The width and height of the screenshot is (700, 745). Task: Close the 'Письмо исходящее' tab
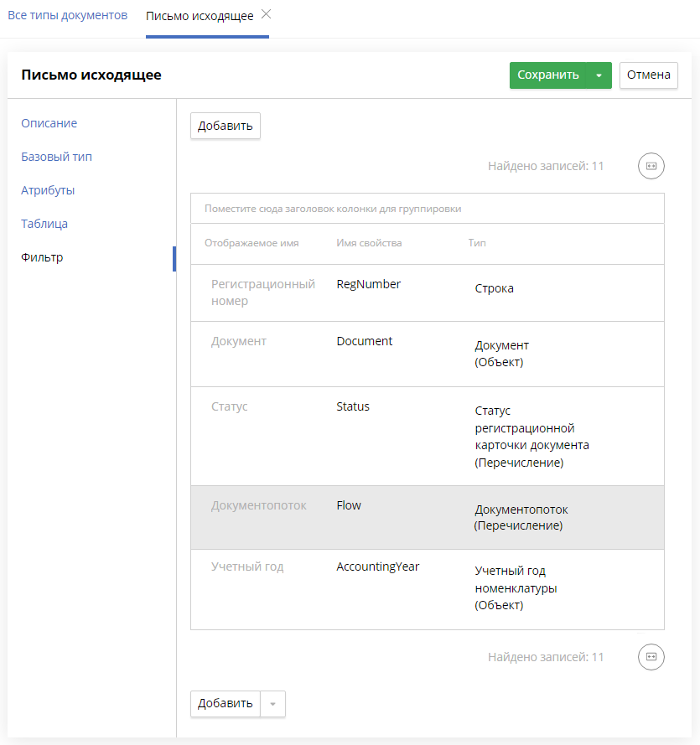[x=266, y=13]
